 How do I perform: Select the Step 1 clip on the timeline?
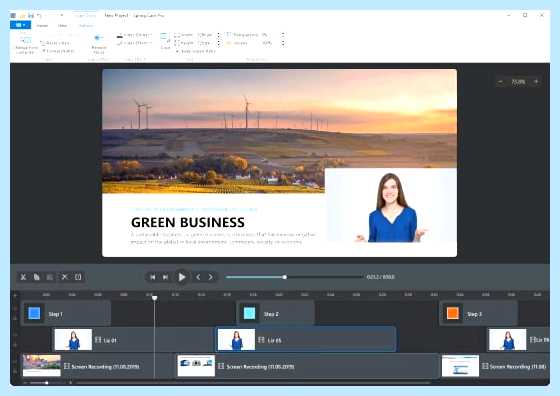point(66,313)
